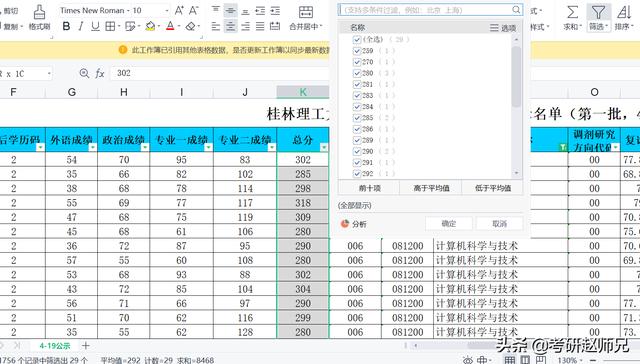Click the Format Painter brush icon
This screenshot has height=364, width=640.
tap(39, 12)
